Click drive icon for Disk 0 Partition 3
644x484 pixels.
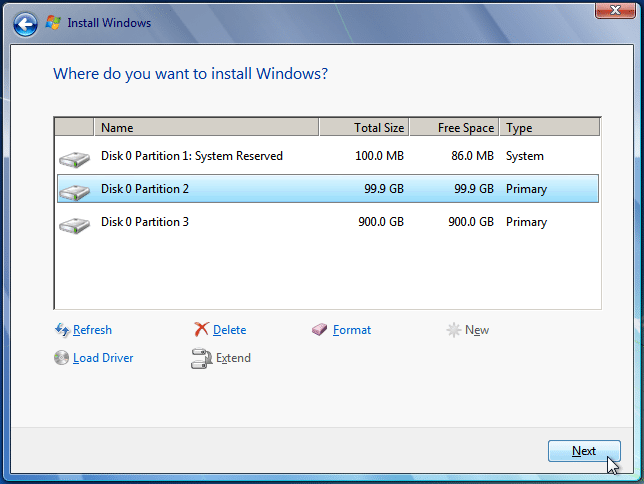[74, 225]
